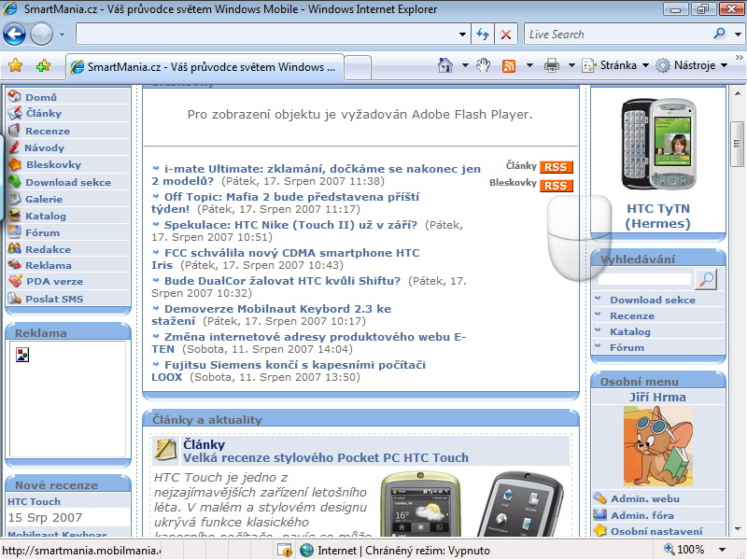Read the HTC Nike Touch II speculation
The height and width of the screenshot is (560, 747).
[x=290, y=225]
